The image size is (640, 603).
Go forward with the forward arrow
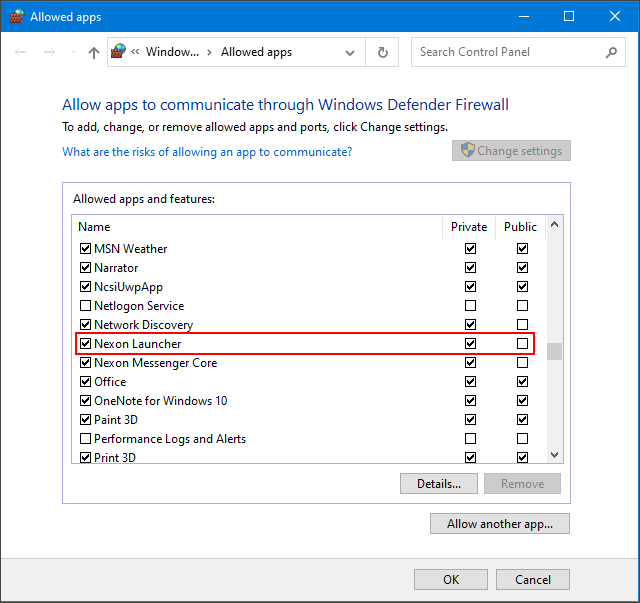49,52
